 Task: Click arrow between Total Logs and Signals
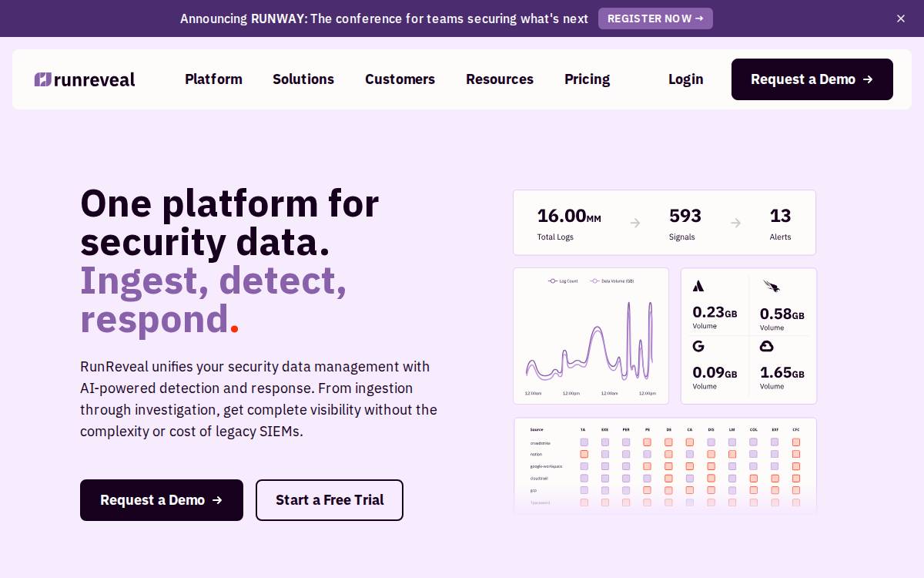[635, 223]
